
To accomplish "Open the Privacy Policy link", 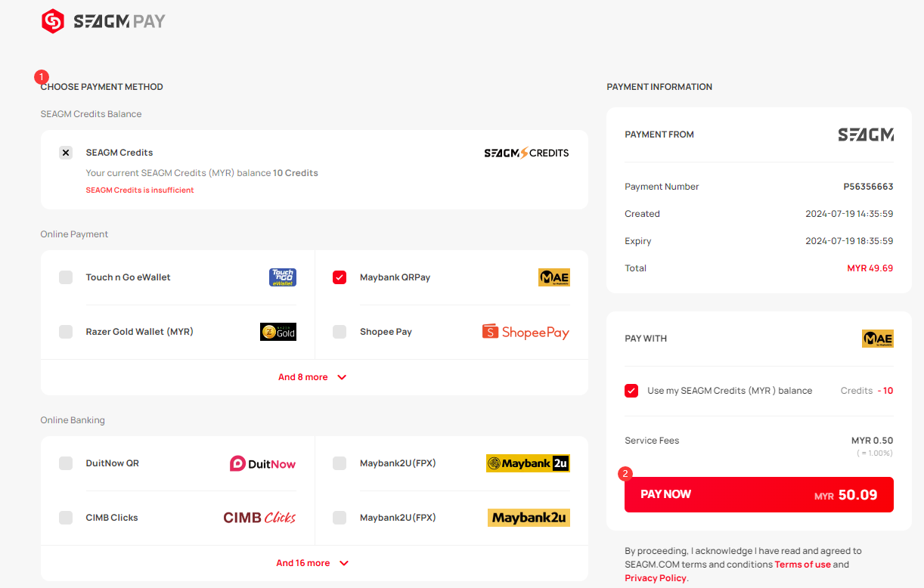I will (656, 578).
